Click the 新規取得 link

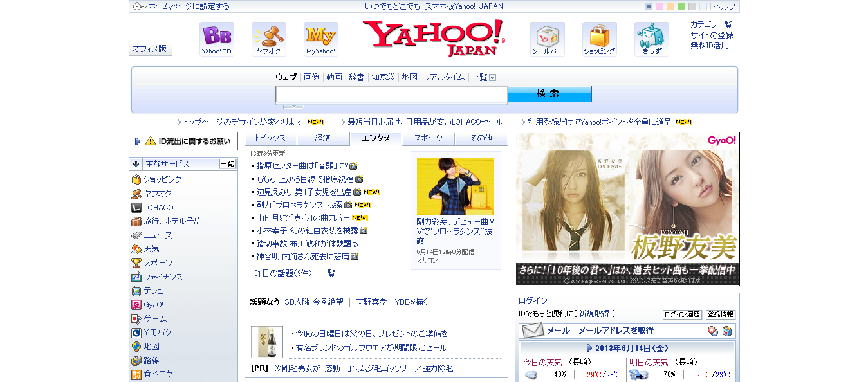[x=594, y=314]
